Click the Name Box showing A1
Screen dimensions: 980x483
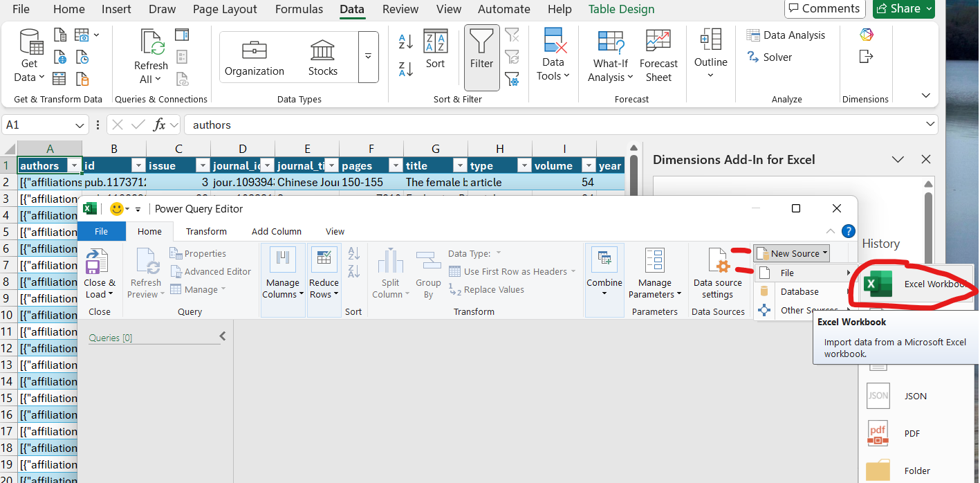click(x=39, y=125)
